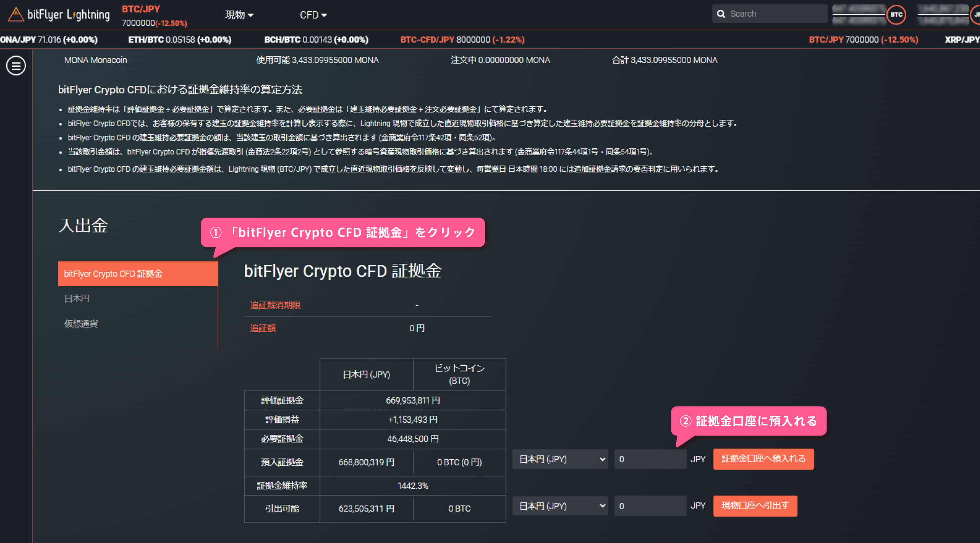Click BTC-CFD/JPY ticker entry
Screen dimensions: 980x543
(x=462, y=40)
